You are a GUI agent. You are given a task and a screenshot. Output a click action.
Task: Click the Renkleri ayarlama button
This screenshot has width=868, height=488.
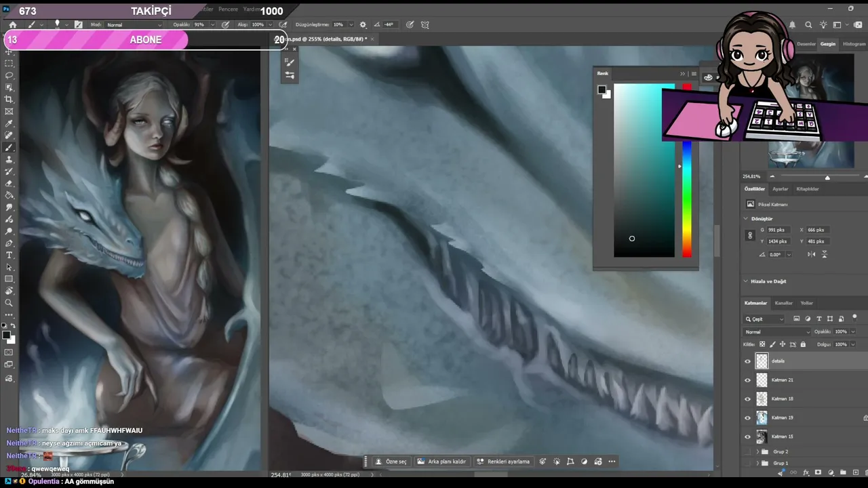[503, 462]
